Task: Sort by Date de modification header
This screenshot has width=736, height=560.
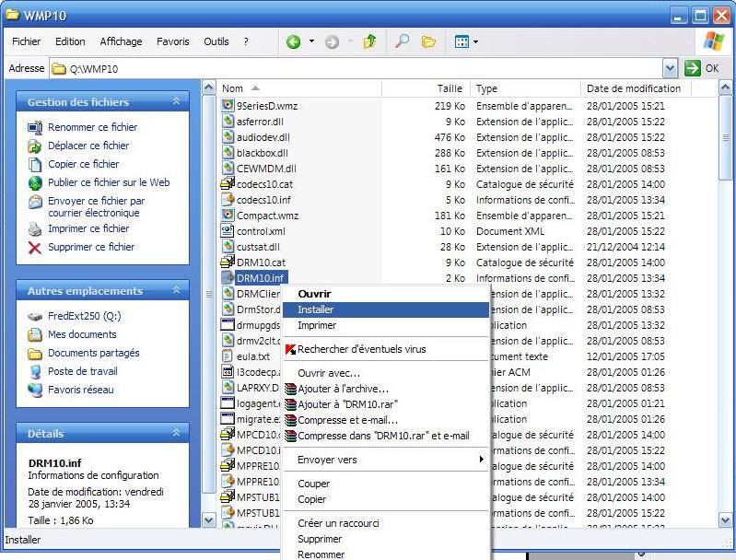Action: pyautogui.click(x=636, y=88)
